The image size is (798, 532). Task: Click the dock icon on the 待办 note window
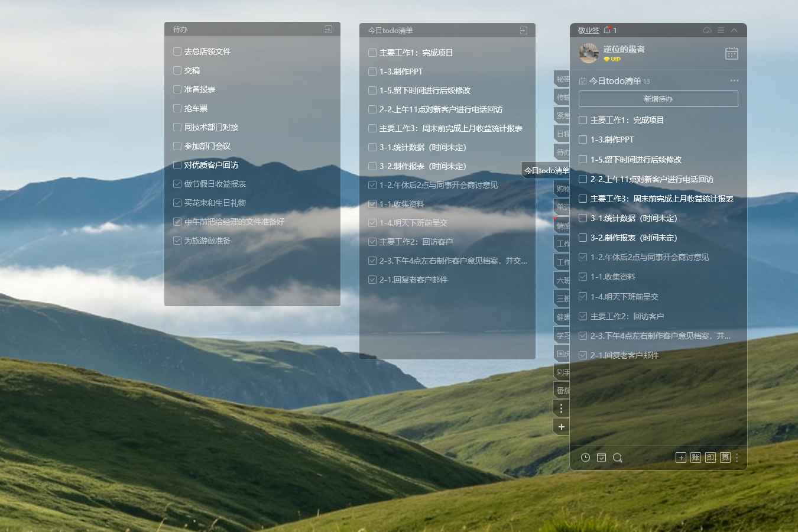329,29
